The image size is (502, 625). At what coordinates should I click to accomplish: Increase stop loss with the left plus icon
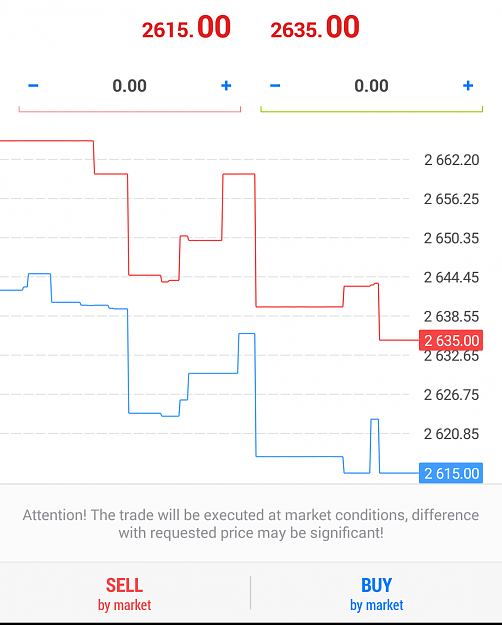click(226, 85)
